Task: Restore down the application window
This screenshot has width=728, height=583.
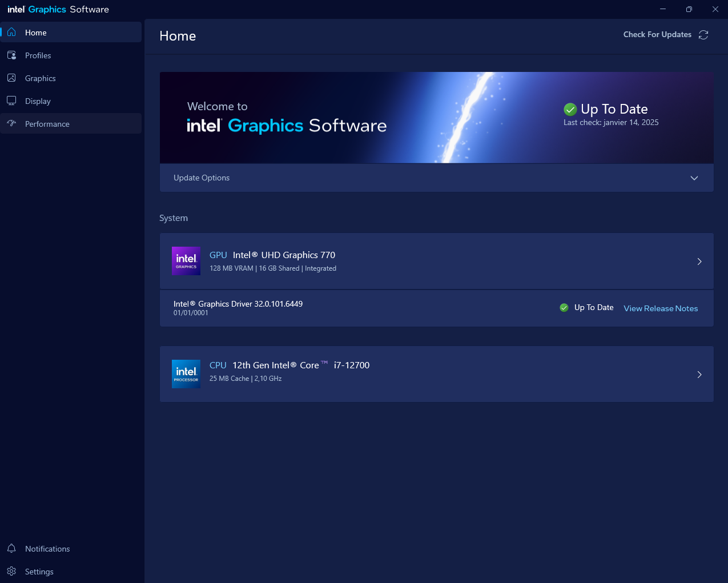Action: pos(689,9)
